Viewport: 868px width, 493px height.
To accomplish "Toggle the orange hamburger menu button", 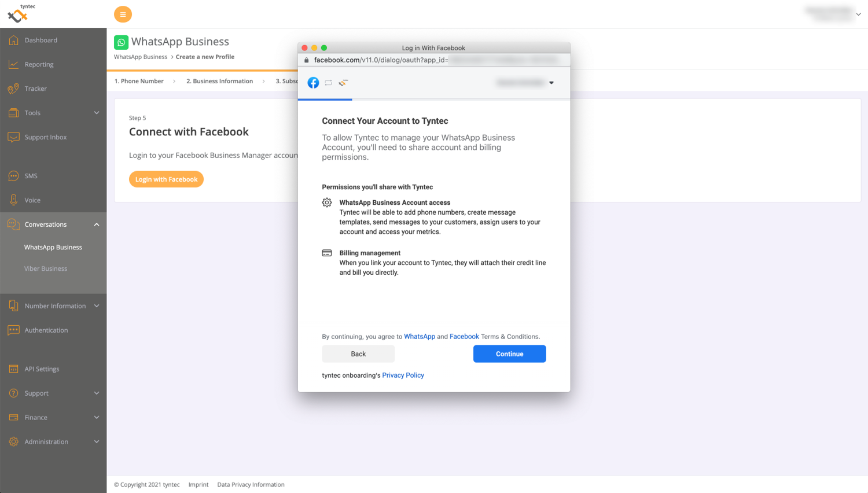I will [x=123, y=14].
